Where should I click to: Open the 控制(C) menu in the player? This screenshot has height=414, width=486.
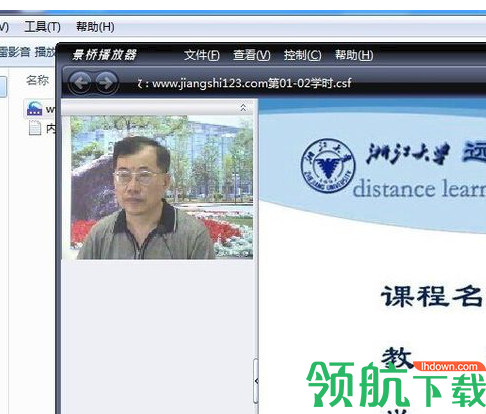[302, 55]
